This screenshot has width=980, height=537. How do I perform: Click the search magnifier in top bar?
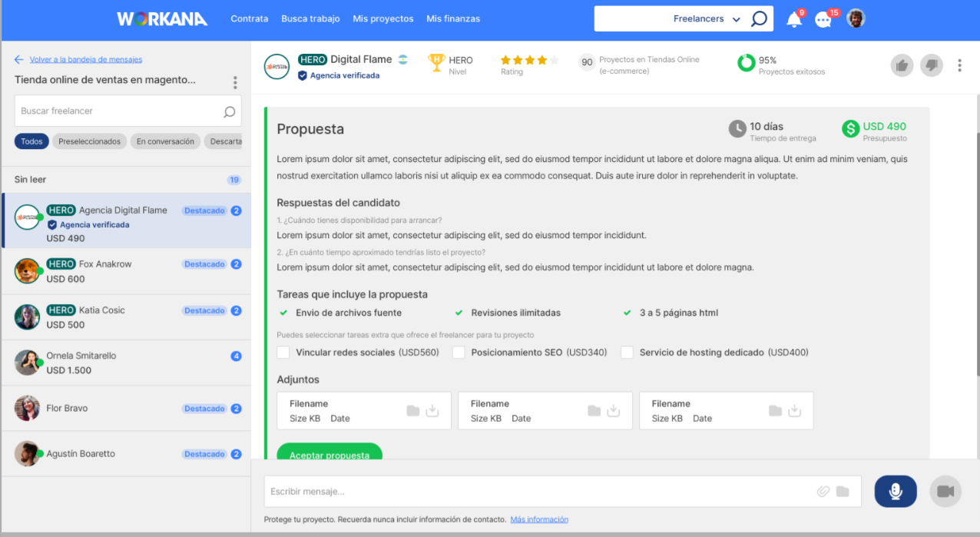point(759,19)
